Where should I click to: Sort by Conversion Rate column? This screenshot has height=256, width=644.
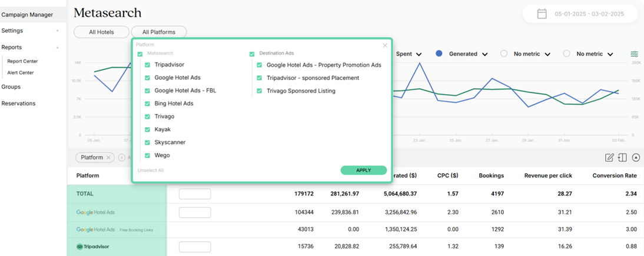(615, 175)
